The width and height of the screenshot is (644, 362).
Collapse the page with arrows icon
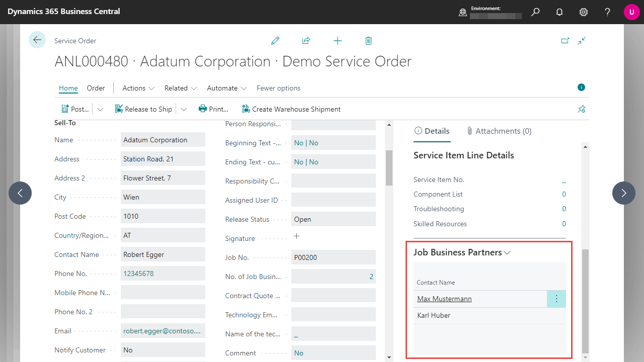pyautogui.click(x=582, y=41)
